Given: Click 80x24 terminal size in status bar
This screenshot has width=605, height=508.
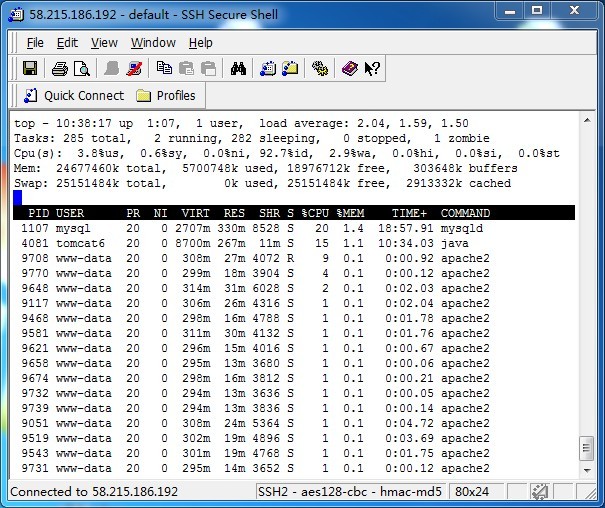Looking at the screenshot, I should [471, 492].
